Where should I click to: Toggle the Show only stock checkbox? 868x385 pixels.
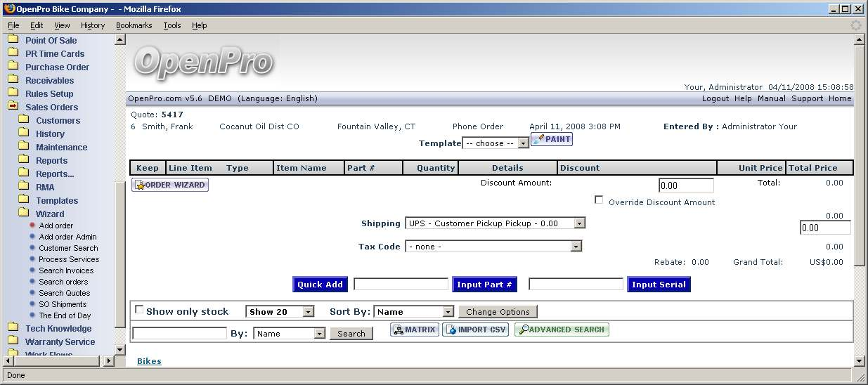[x=139, y=310]
